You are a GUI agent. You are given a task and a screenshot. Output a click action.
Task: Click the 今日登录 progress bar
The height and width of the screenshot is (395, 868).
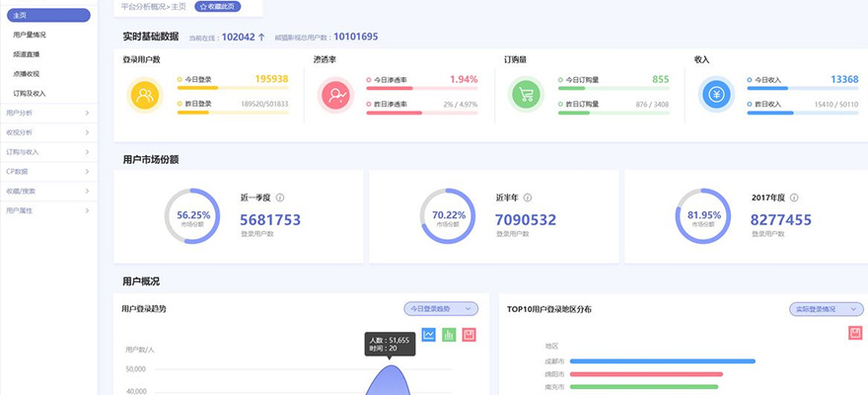tap(233, 88)
